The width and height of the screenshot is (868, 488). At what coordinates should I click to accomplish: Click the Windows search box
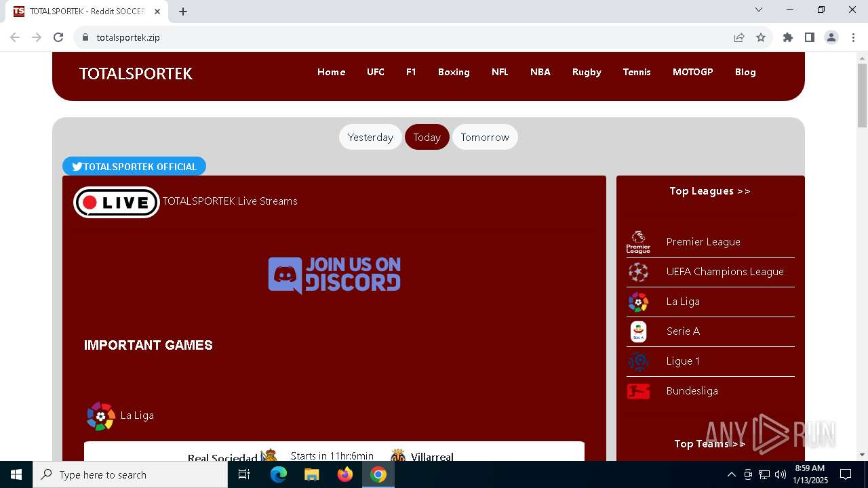click(x=130, y=474)
